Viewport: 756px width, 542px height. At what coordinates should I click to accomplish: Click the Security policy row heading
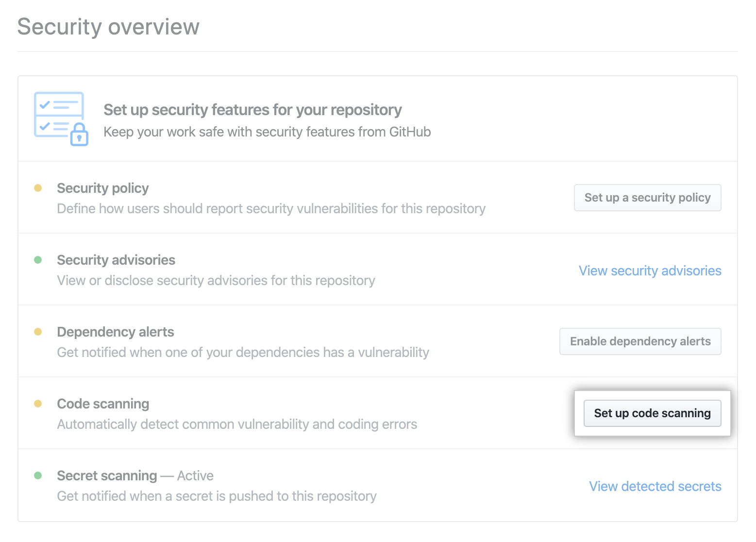pyautogui.click(x=102, y=187)
